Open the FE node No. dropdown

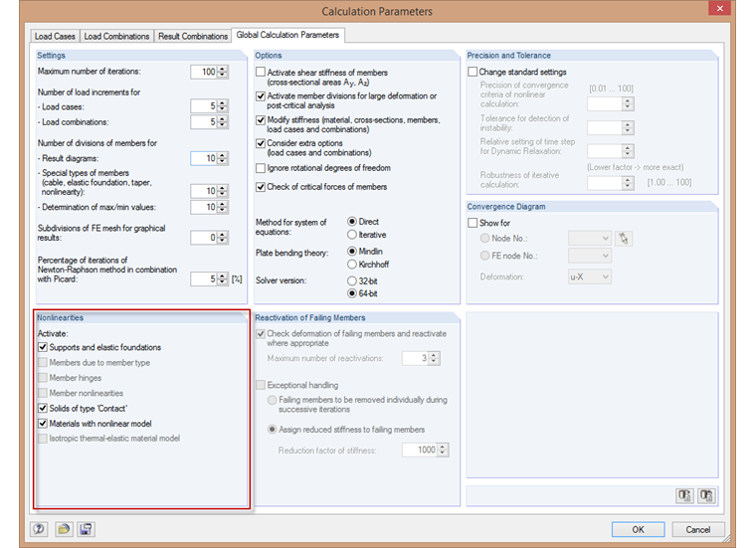tap(590, 256)
